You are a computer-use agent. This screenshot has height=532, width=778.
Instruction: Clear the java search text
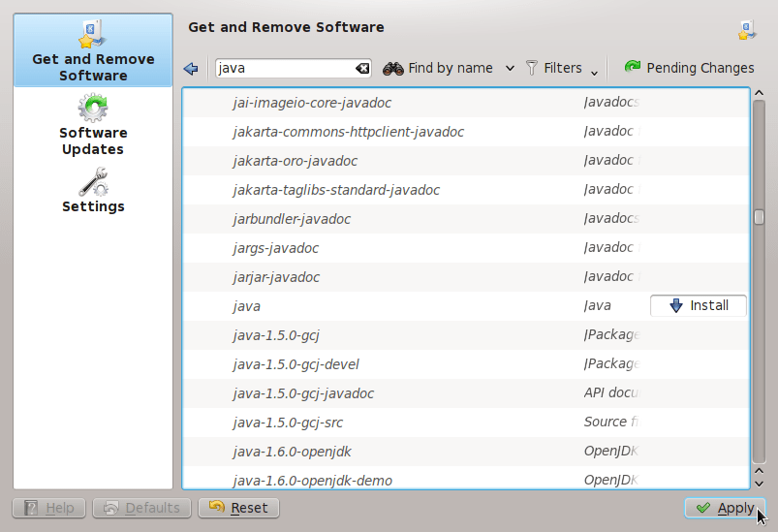(x=362, y=69)
